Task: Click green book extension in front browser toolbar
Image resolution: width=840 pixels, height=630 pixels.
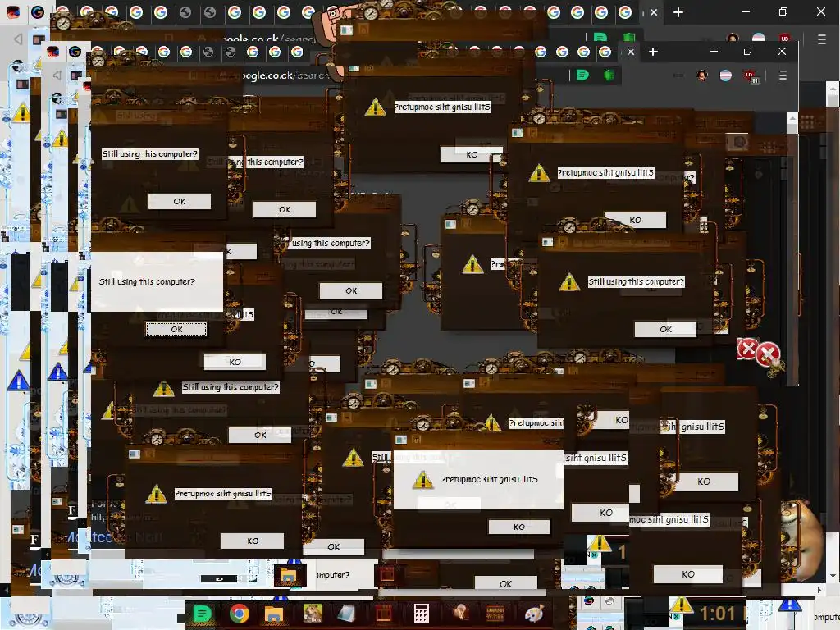Action: (609, 75)
